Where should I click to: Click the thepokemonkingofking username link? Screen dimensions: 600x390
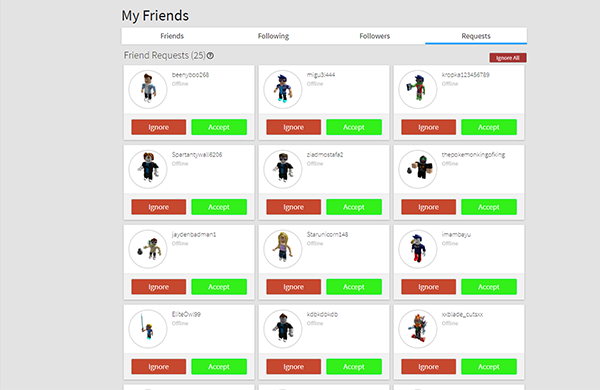point(473,155)
